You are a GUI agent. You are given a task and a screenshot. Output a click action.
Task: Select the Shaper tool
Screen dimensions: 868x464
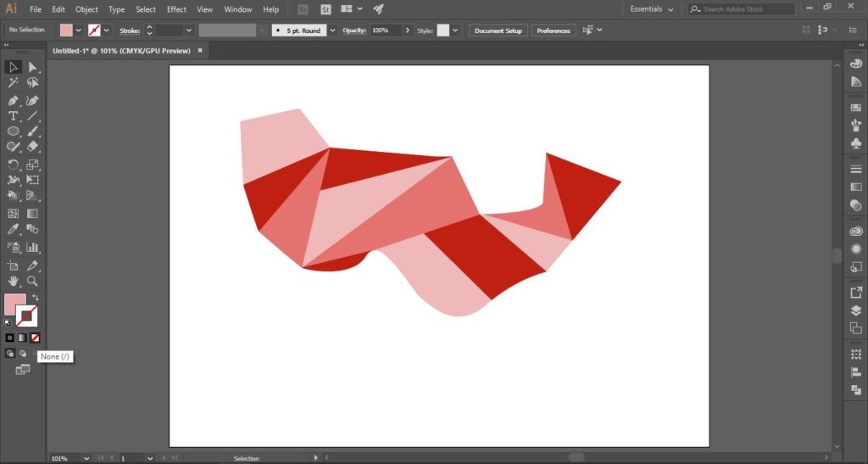click(13, 147)
